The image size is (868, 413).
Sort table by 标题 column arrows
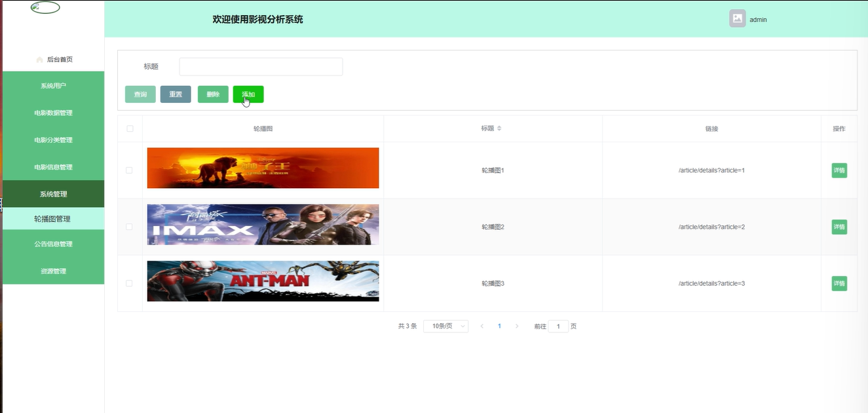click(x=499, y=128)
